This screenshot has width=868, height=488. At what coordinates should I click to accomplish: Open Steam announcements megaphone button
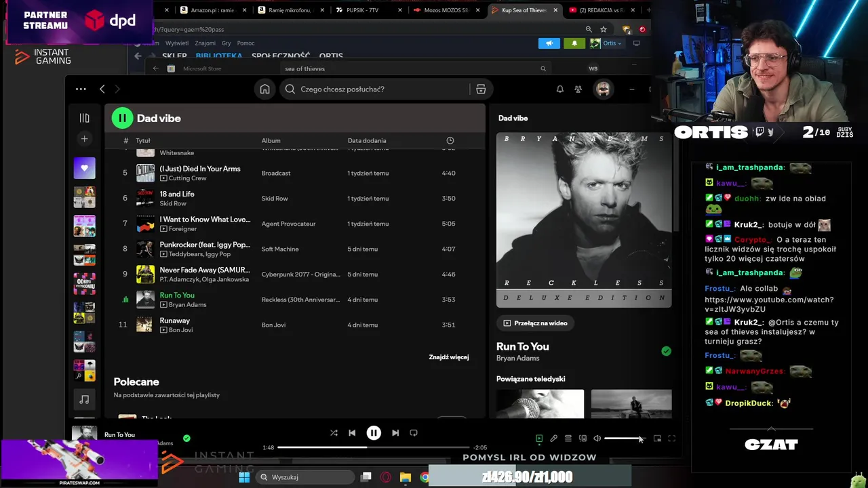(x=549, y=43)
